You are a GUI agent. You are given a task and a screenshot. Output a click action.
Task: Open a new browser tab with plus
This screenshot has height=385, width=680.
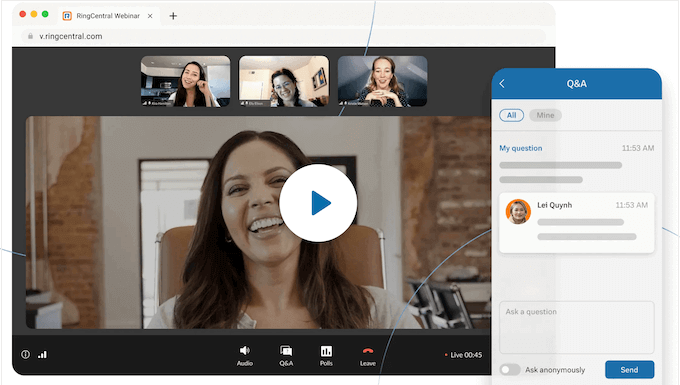pos(173,16)
